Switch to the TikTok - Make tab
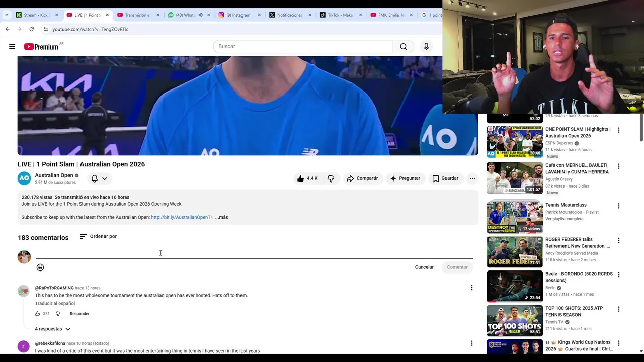644x362 pixels. 341,15
